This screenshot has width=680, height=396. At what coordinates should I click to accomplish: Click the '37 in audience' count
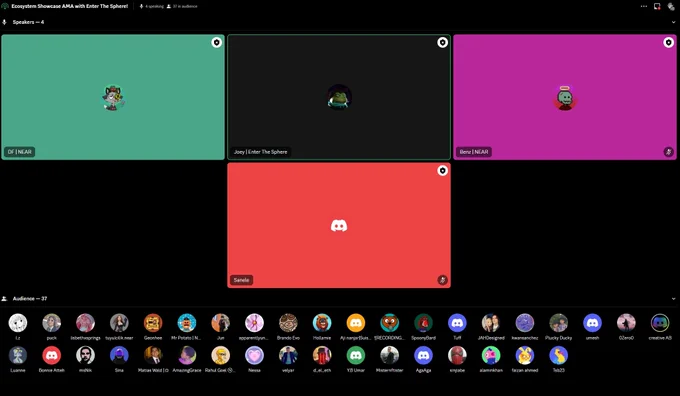(x=182, y=6)
